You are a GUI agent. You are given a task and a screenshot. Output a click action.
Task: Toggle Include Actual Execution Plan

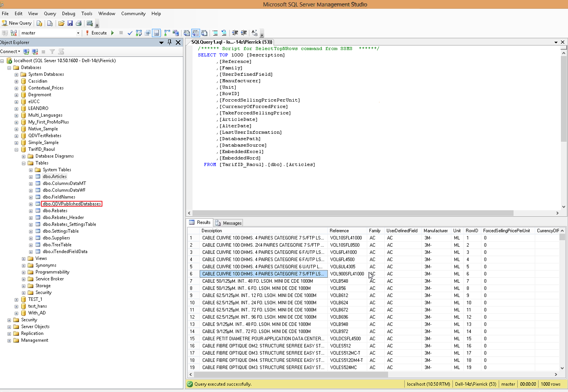[x=167, y=33]
